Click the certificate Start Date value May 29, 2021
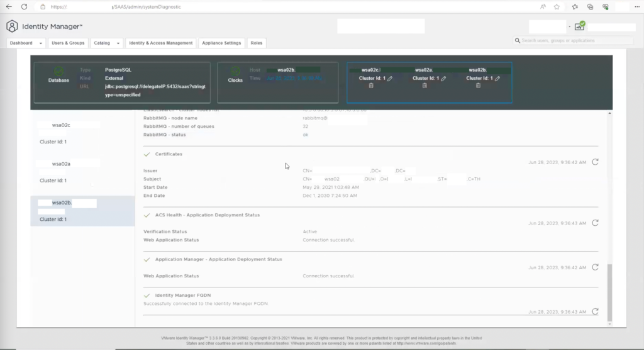Viewport: 644px width, 351px height. (x=331, y=187)
